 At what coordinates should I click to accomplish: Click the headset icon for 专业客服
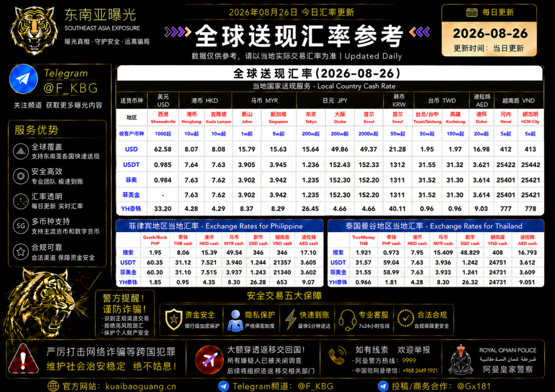point(347,320)
